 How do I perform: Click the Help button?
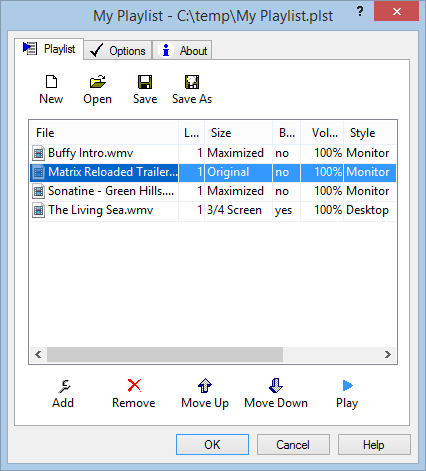pyautogui.click(x=374, y=445)
